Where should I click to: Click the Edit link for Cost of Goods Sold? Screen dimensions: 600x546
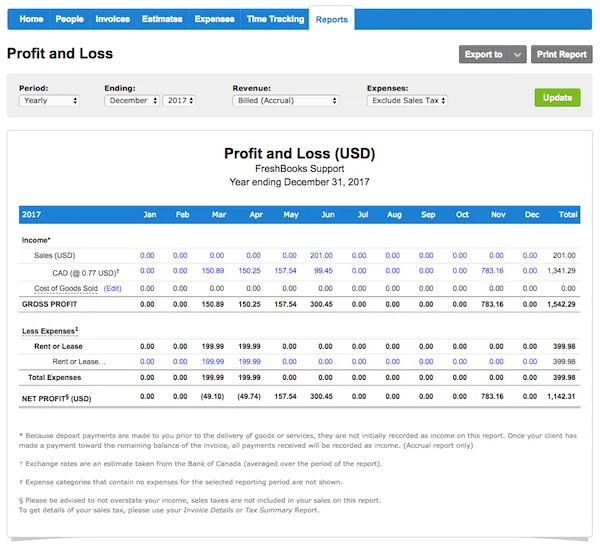pos(113,288)
